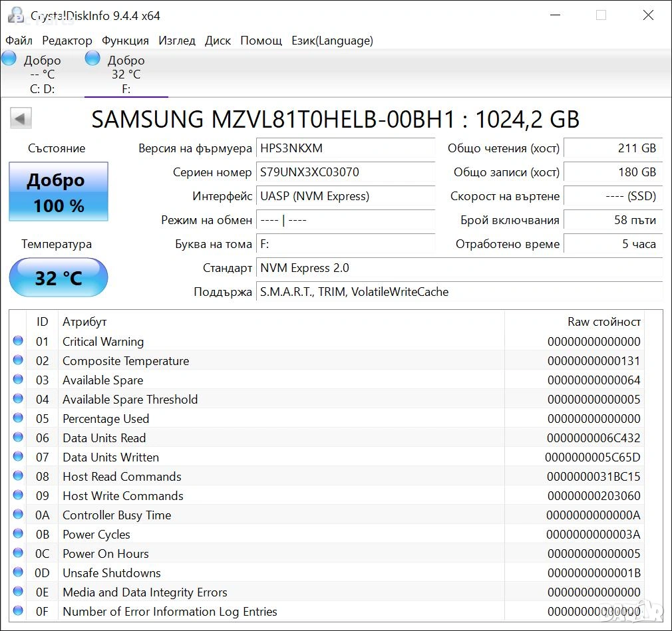This screenshot has width=672, height=631.
Task: Click the F: drive status orb
Action: click(x=93, y=59)
